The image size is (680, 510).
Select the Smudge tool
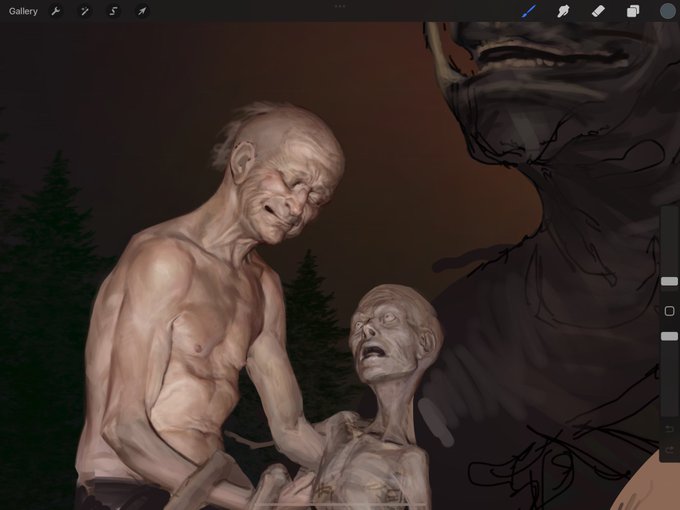[563, 11]
